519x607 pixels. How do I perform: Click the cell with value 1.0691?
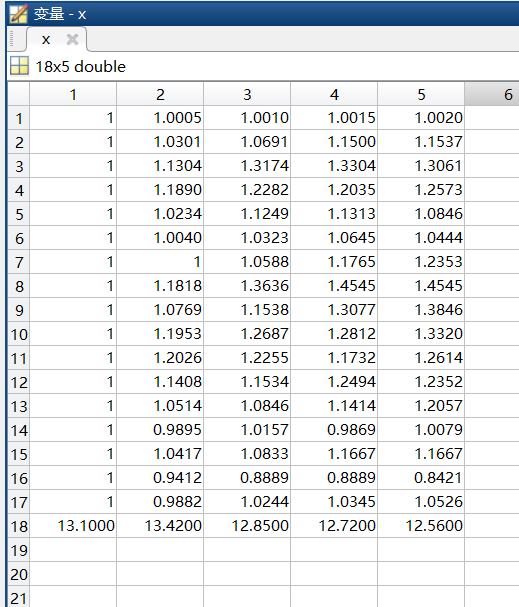point(247,142)
